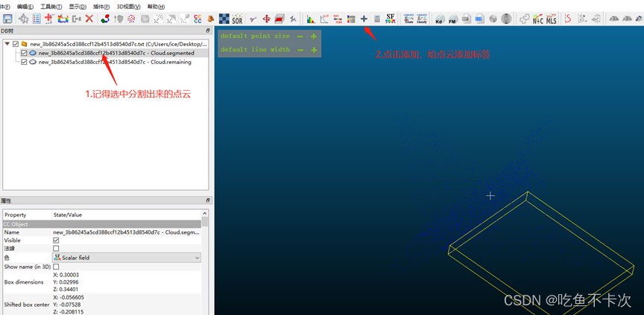Click the CANUPO Create icon

[408, 19]
